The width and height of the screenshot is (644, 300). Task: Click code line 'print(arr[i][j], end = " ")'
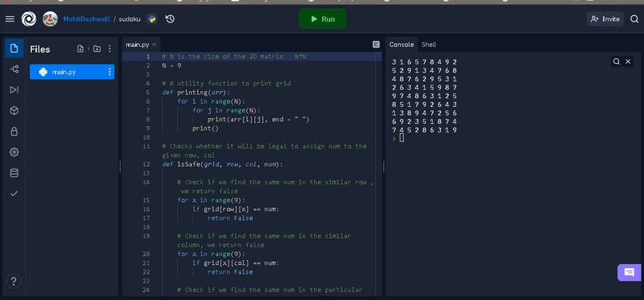pyautogui.click(x=258, y=120)
